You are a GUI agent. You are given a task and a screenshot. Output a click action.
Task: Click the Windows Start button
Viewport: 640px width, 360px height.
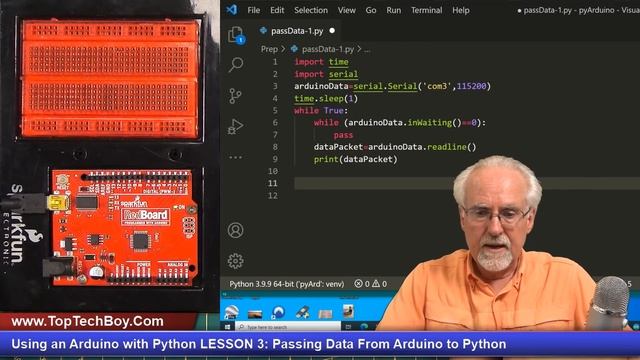point(227,327)
